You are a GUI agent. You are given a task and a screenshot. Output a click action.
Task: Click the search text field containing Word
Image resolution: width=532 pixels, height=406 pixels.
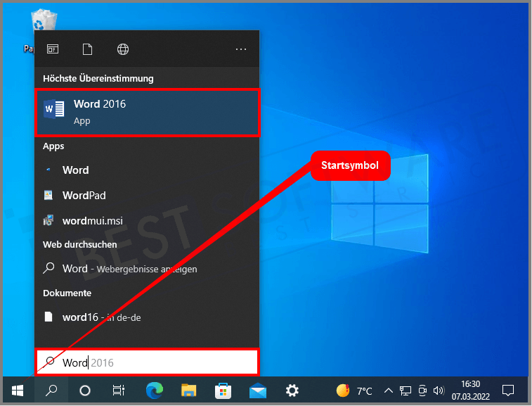[148, 362]
